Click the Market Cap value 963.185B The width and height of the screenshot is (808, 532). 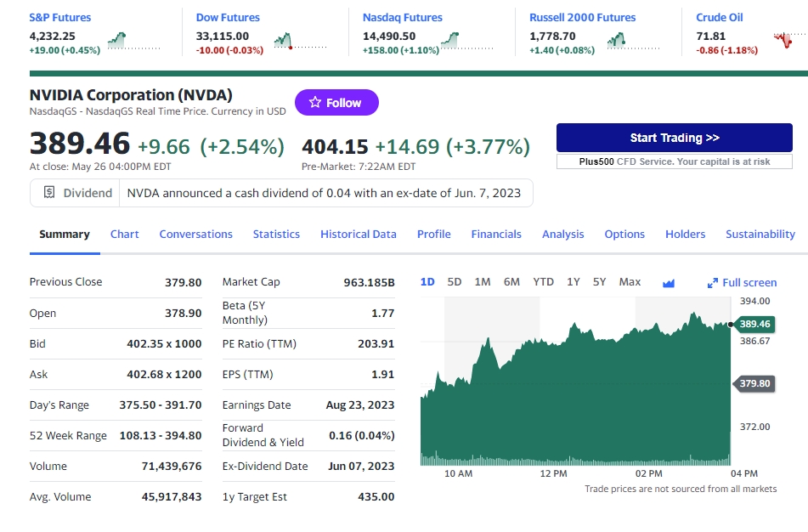click(369, 282)
